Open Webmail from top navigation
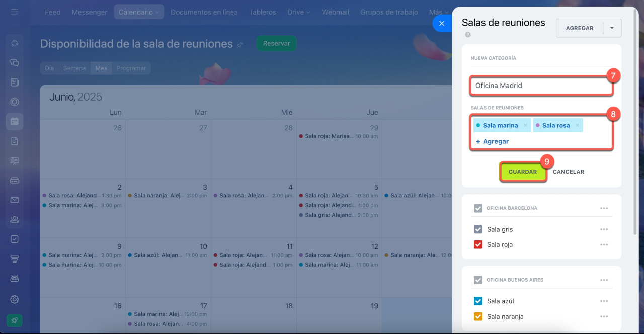Screen dimensions: 644x334 pyautogui.click(x=336, y=12)
